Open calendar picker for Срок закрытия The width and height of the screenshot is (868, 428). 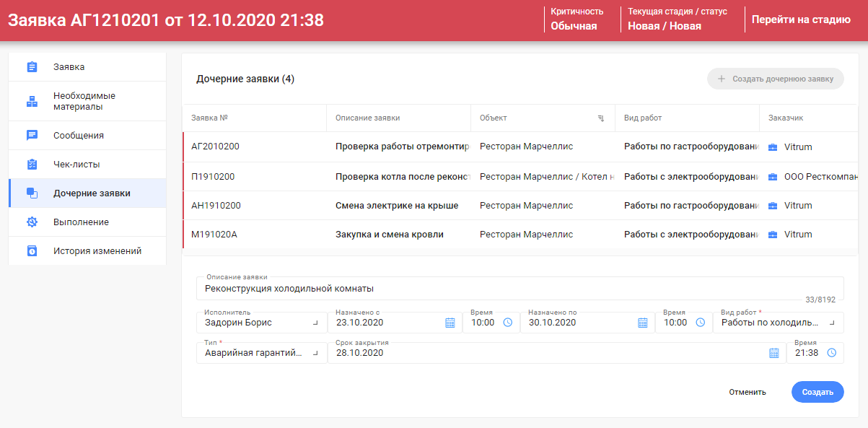(774, 353)
